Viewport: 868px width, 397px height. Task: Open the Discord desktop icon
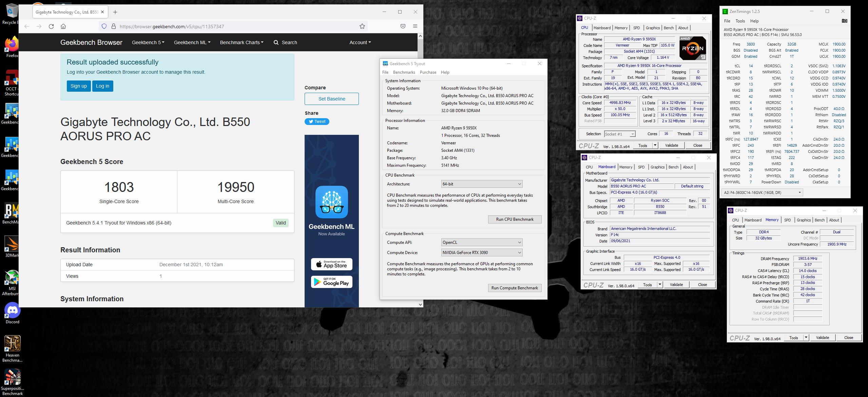12,313
